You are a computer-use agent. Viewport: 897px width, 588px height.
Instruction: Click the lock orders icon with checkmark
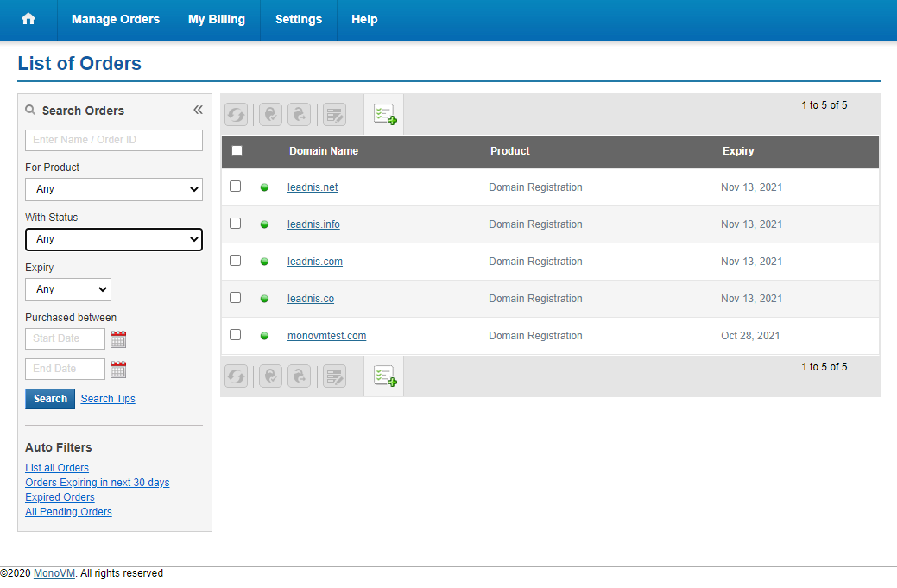point(269,114)
